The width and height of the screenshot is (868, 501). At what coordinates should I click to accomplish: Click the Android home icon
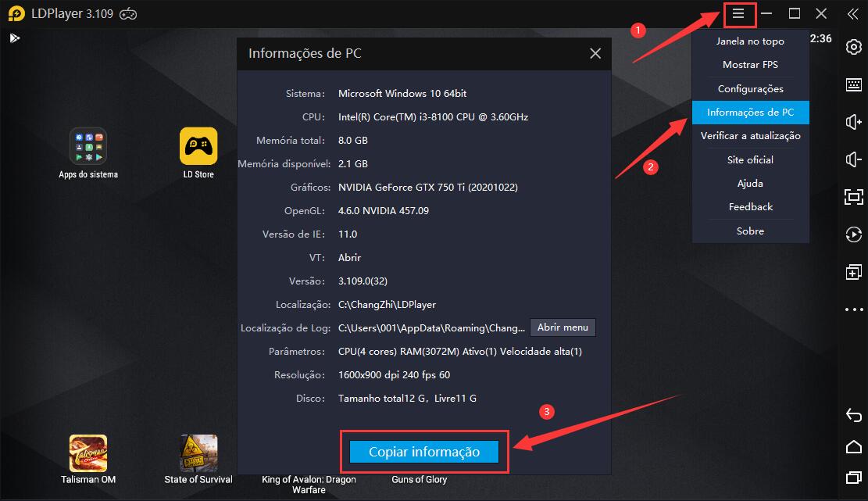pos(854,446)
